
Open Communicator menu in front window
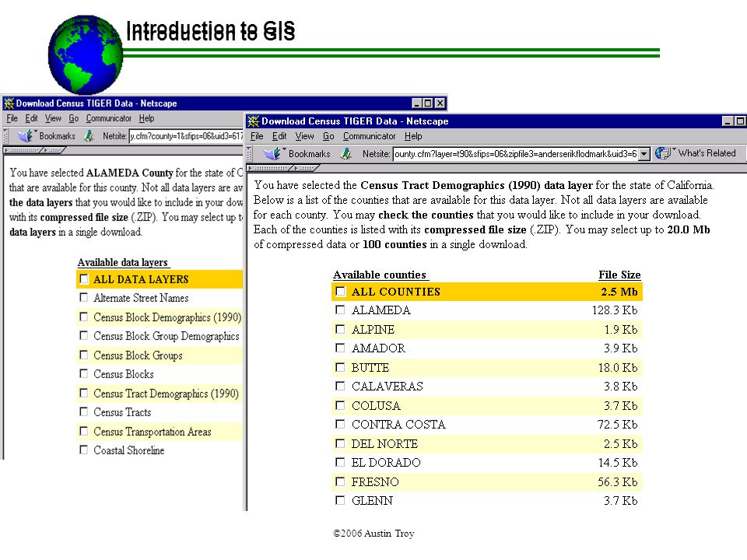coord(369,136)
